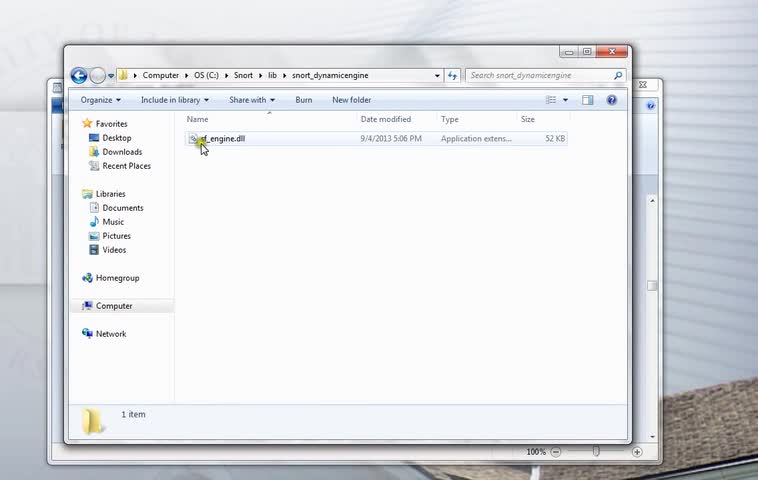Screen dimensions: 758x480
Task: Toggle the preview pane
Action: pyautogui.click(x=588, y=100)
